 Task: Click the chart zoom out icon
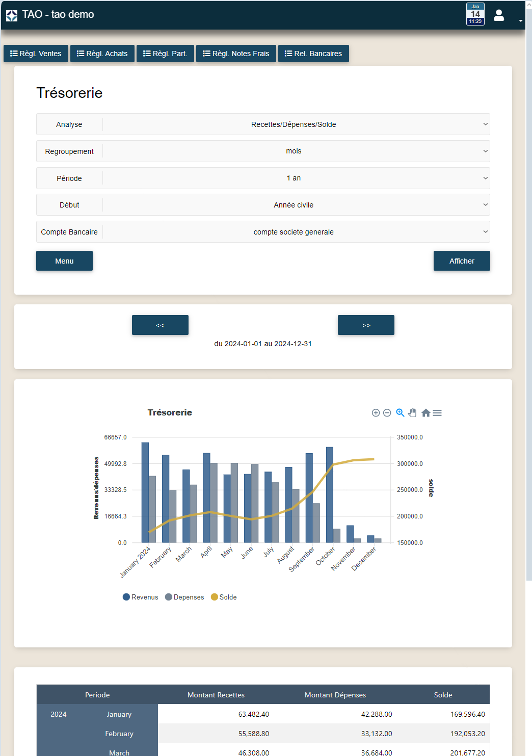(387, 413)
